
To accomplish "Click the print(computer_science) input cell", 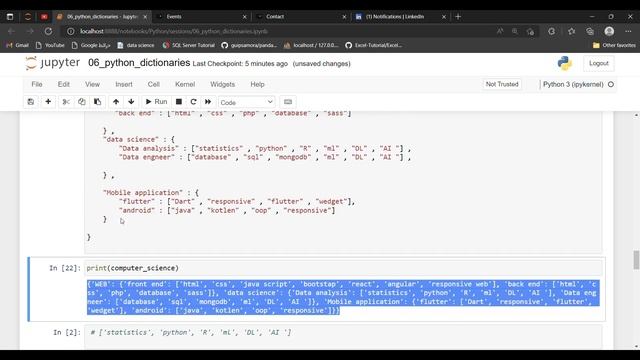I will click(343, 268).
